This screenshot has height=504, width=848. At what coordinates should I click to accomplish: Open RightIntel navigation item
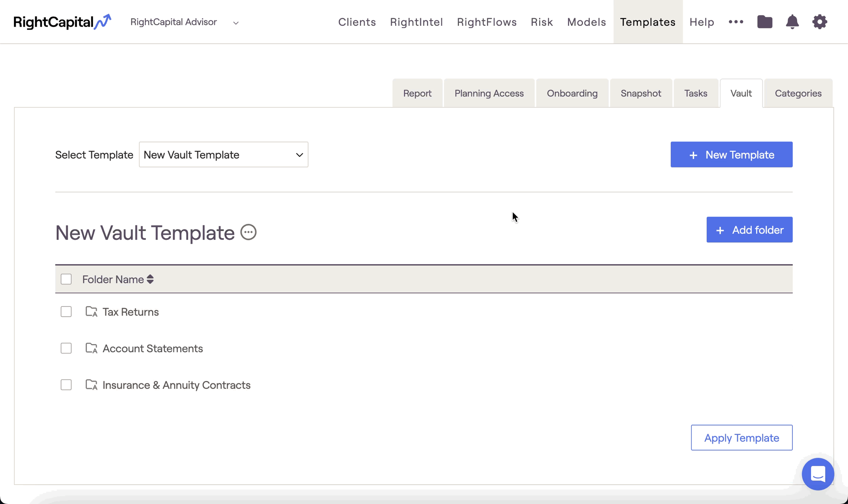[x=416, y=22]
